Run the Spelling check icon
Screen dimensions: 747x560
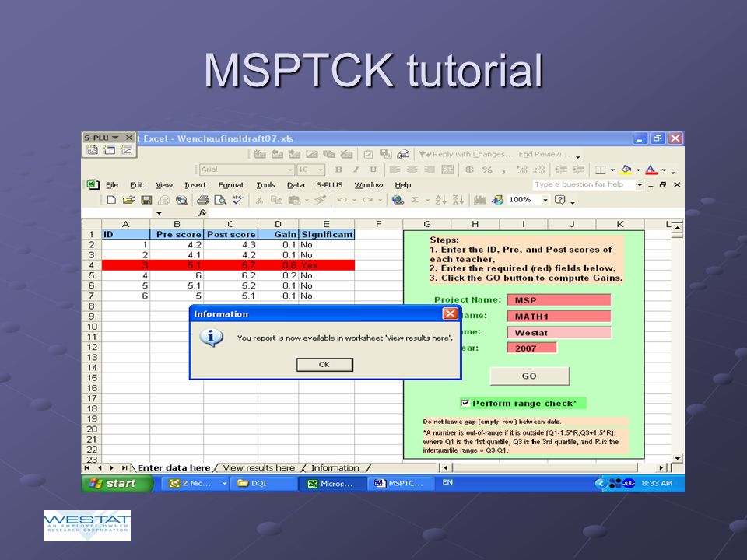click(x=237, y=200)
